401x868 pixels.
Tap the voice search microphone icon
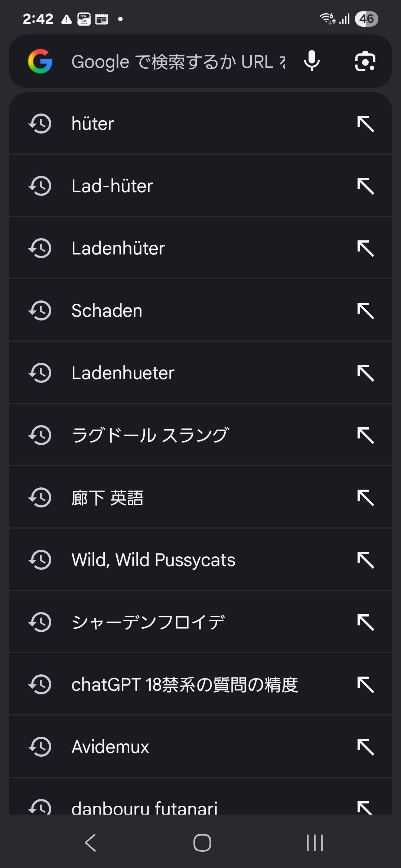coord(312,61)
